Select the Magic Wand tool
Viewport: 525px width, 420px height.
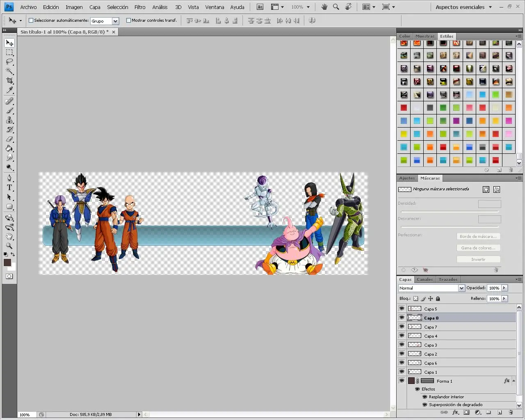pyautogui.click(x=9, y=71)
